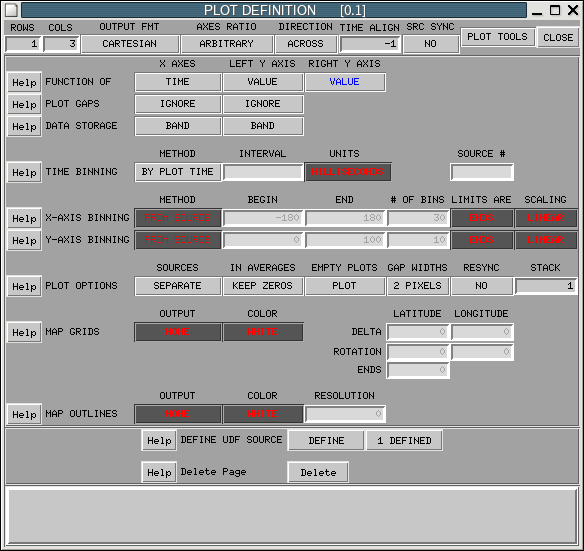Click the 1 DEFINED button
The width and height of the screenshot is (584, 551).
(x=404, y=441)
